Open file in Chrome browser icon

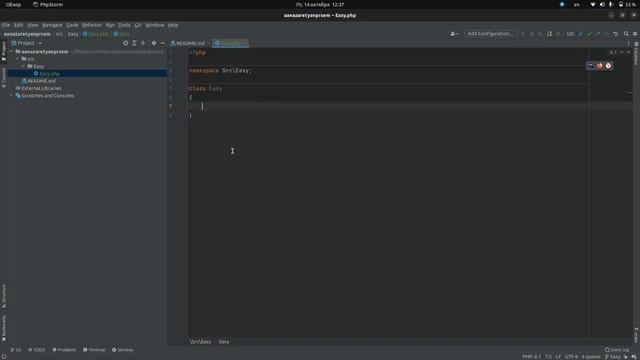coord(609,65)
